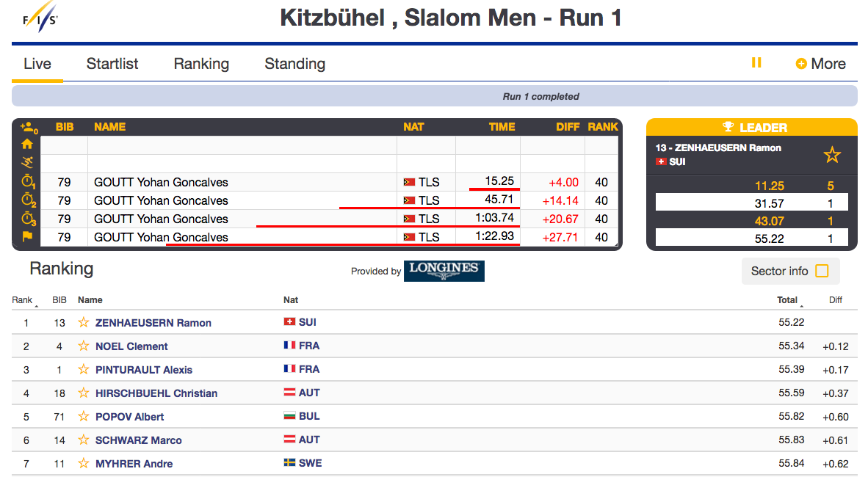This screenshot has width=868, height=477.
Task: Sort ranking by the Rank column
Action: tap(22, 299)
